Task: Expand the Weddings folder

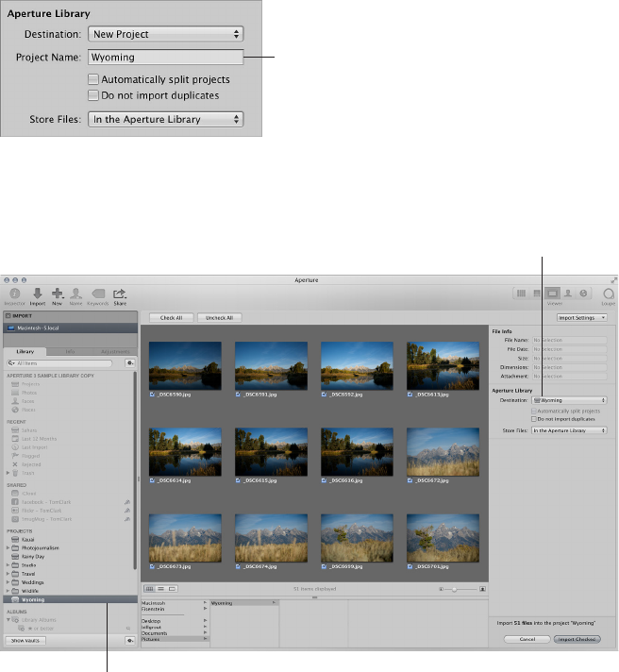Action: point(8,582)
